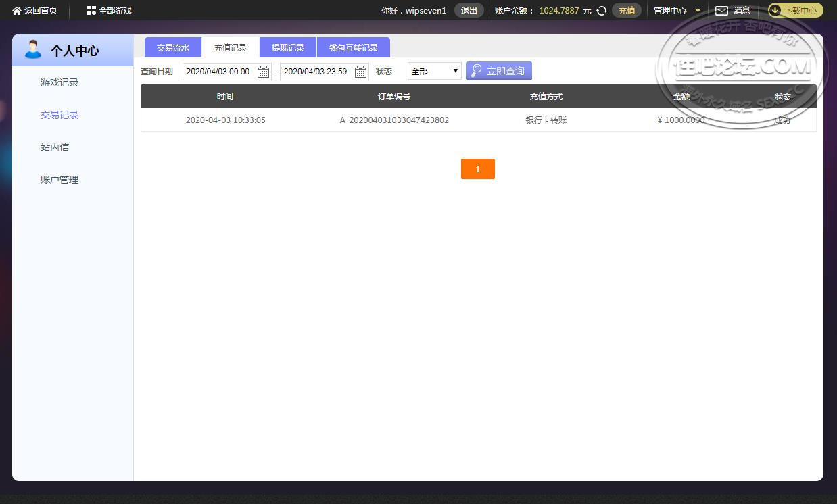The image size is (837, 504).
Task: Open 账户管理 in the sidebar
Action: [x=59, y=180]
